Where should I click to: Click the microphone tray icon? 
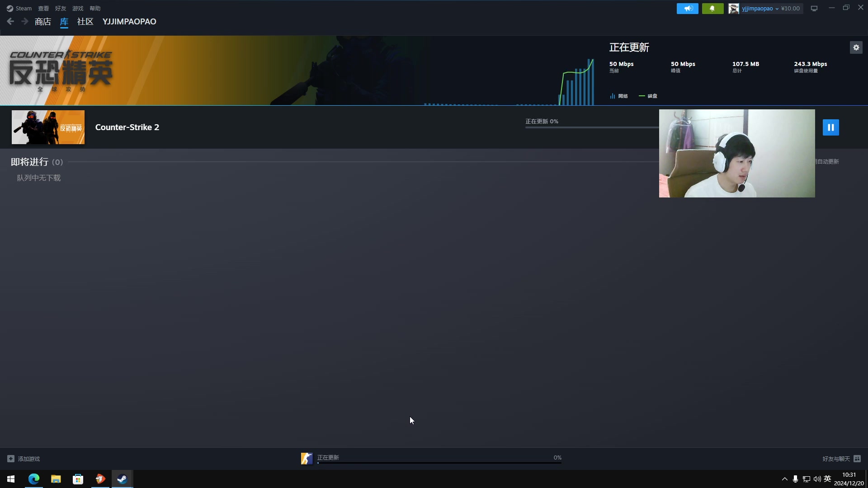click(x=795, y=479)
